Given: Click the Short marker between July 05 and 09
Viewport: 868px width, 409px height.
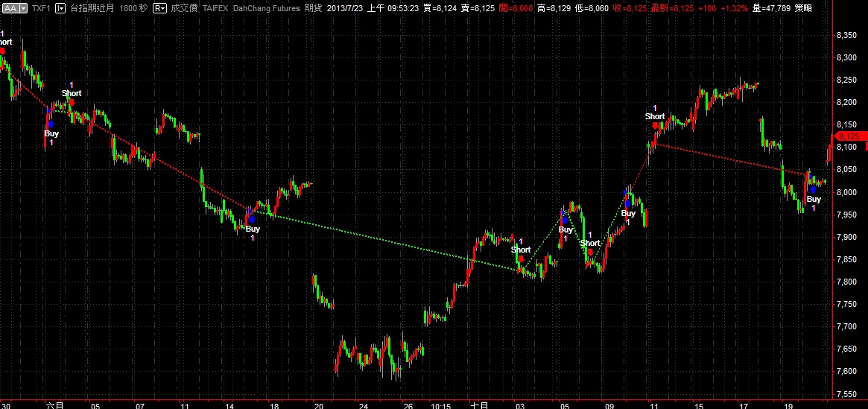Looking at the screenshot, I should point(590,252).
